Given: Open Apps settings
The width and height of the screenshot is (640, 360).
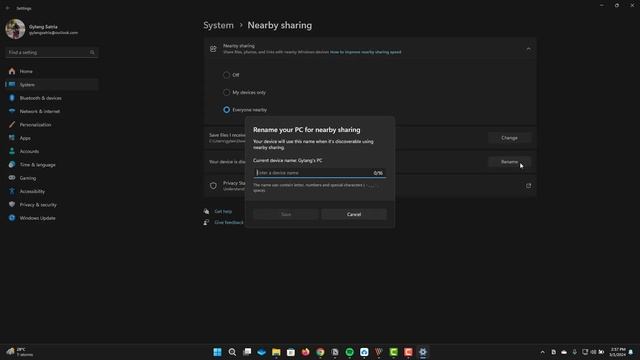Looking at the screenshot, I should [x=52, y=138].
